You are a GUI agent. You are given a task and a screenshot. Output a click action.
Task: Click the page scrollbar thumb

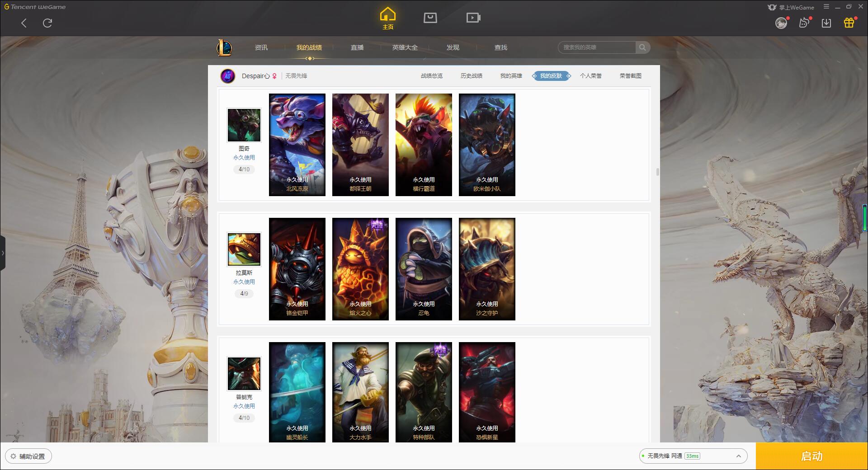click(657, 172)
